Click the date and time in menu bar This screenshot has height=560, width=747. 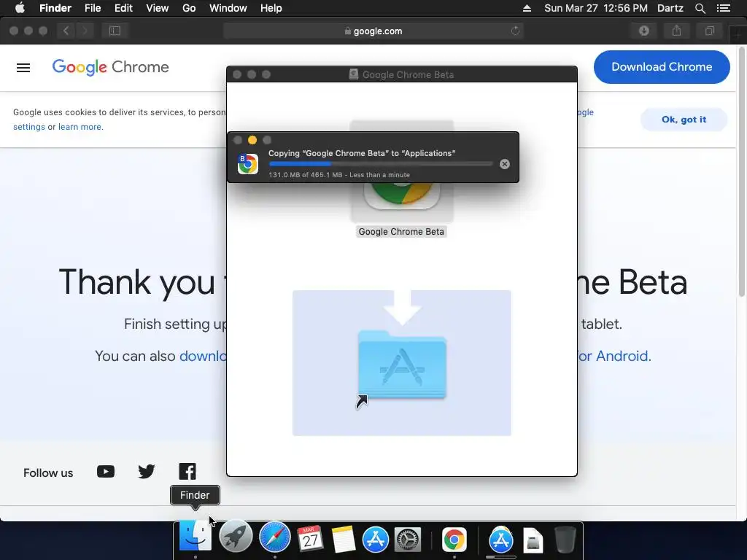(596, 8)
